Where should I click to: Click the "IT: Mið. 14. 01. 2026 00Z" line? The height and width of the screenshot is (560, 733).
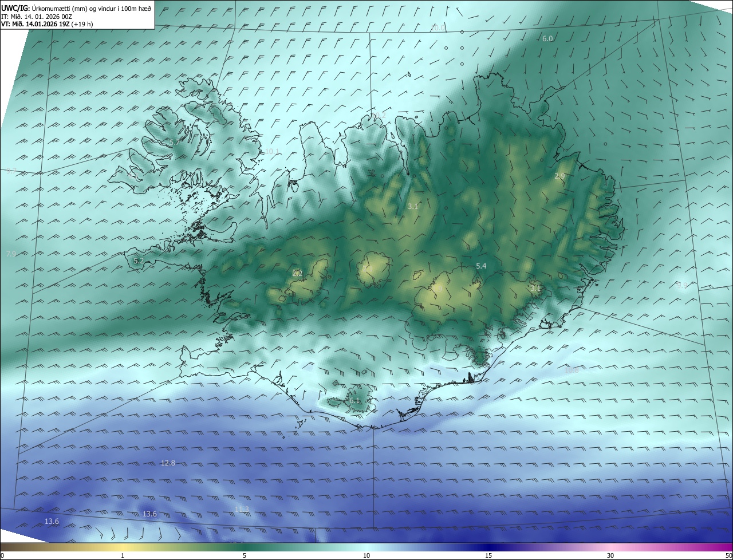(36, 17)
